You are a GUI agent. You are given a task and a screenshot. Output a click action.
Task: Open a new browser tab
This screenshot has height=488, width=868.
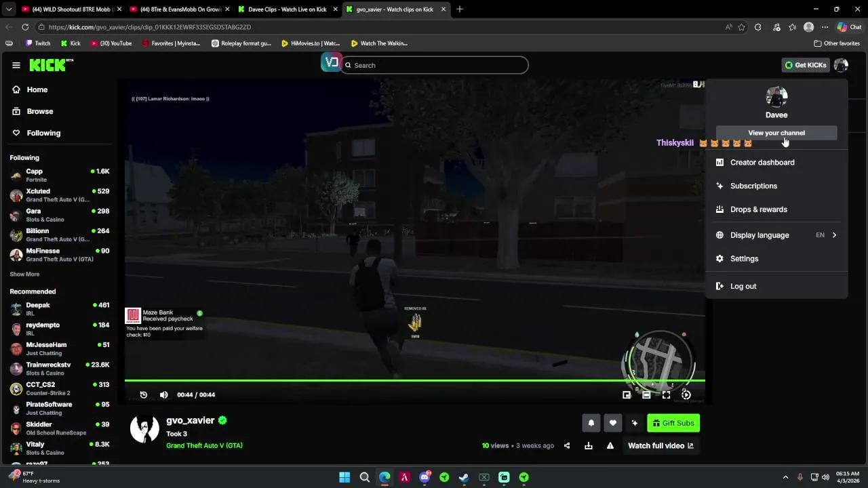click(460, 9)
